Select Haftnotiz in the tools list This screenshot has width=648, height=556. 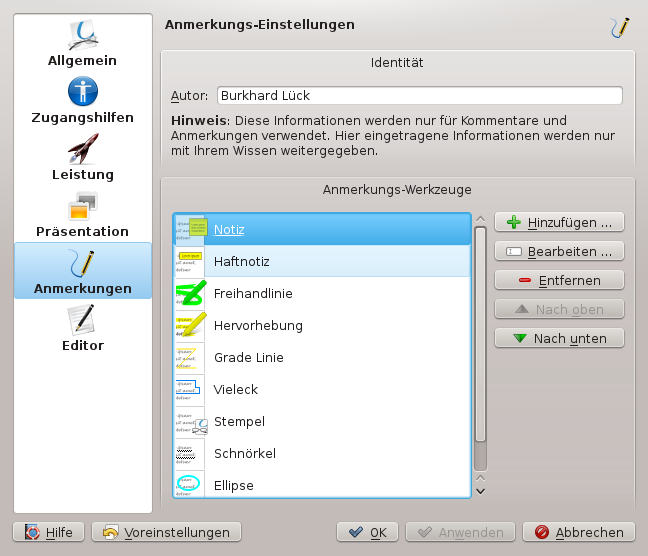(241, 262)
